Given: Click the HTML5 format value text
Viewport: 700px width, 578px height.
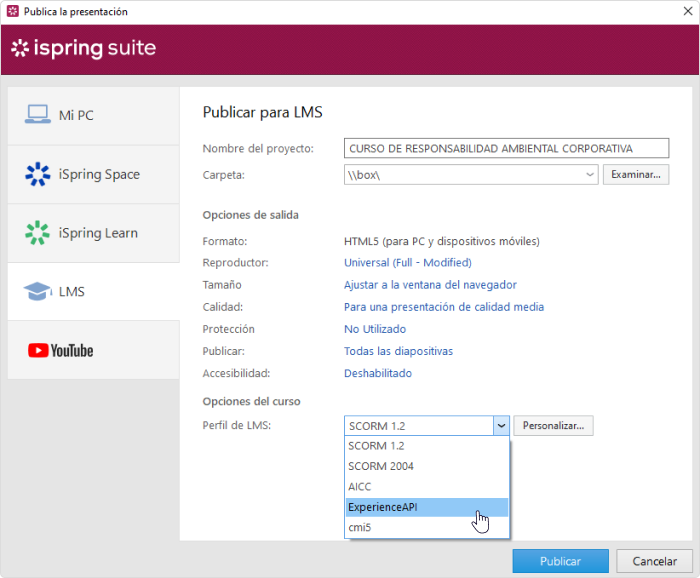Looking at the screenshot, I should click(442, 241).
